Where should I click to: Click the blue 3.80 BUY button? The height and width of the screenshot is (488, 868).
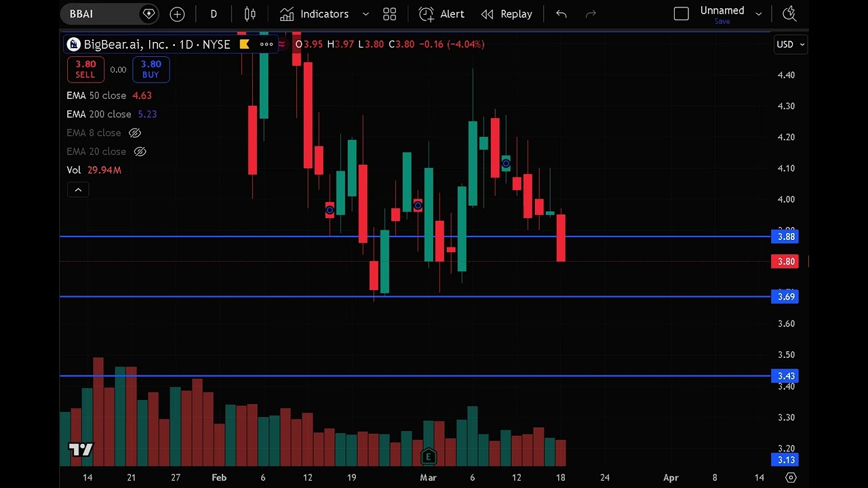tap(151, 69)
